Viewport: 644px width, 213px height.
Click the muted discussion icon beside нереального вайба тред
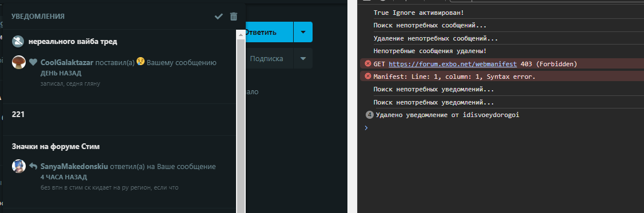(18, 42)
